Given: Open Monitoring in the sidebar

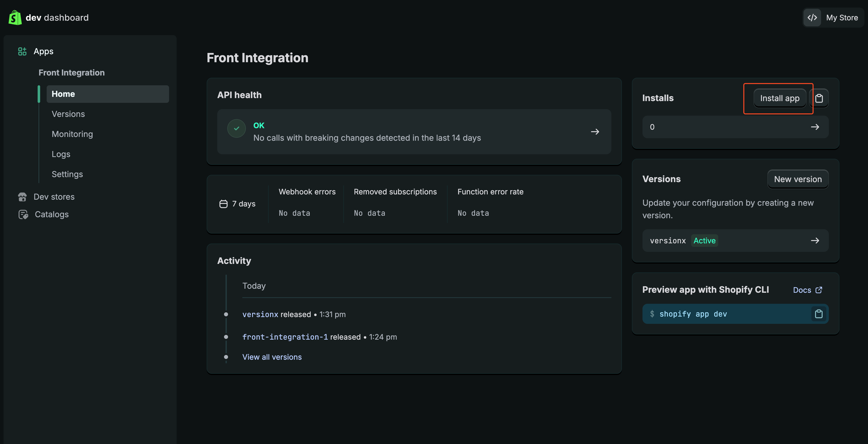Looking at the screenshot, I should click(x=72, y=134).
